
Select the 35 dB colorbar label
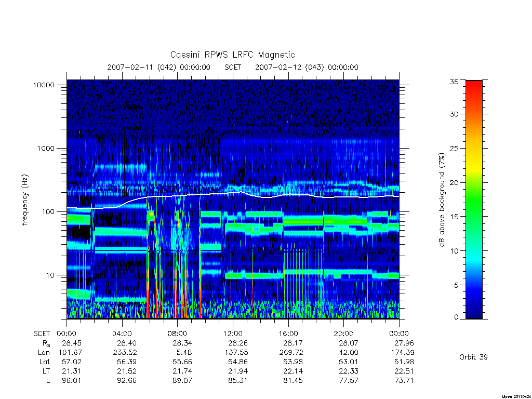(454, 82)
